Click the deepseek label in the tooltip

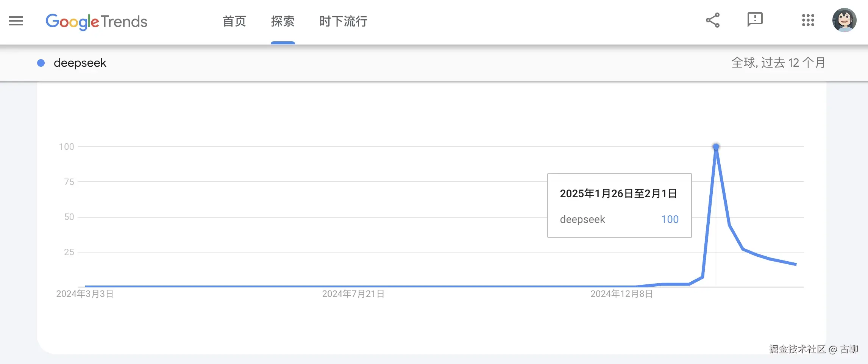[x=582, y=220]
